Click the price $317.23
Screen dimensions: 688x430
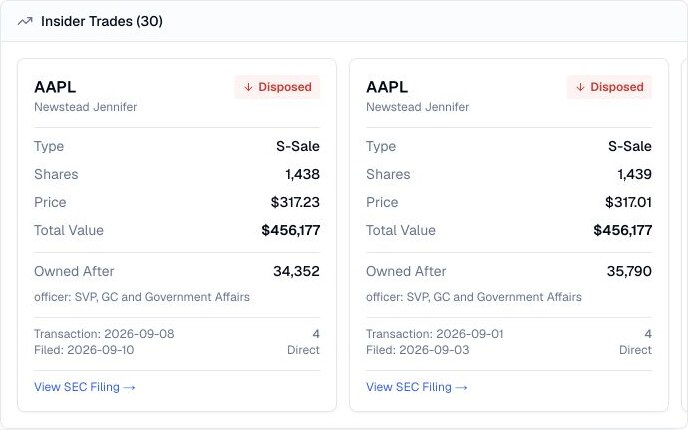pyautogui.click(x=295, y=202)
